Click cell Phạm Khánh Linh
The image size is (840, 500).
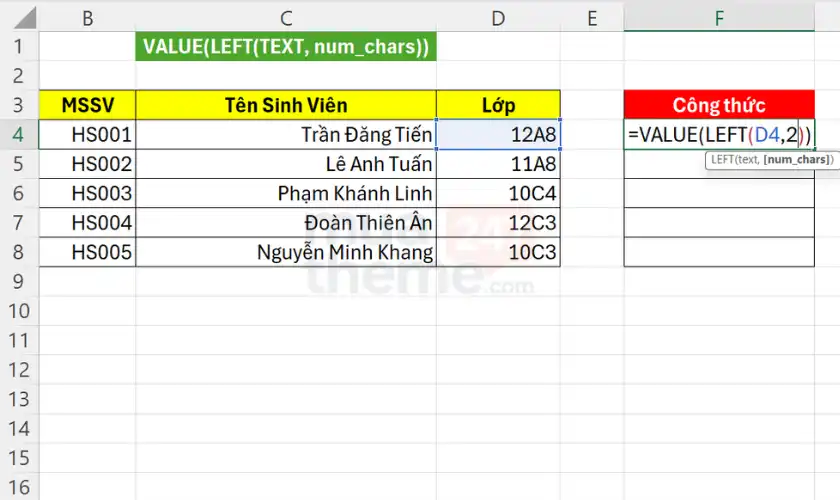(286, 193)
